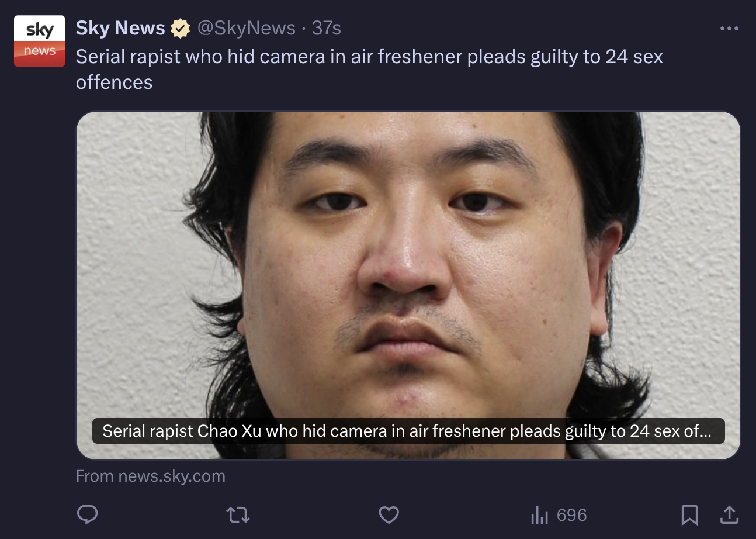Repost this Sky News tweet

tap(238, 514)
